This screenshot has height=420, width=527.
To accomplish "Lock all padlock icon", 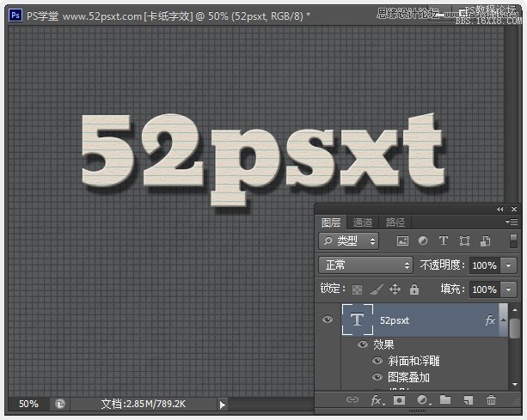I will click(x=414, y=289).
